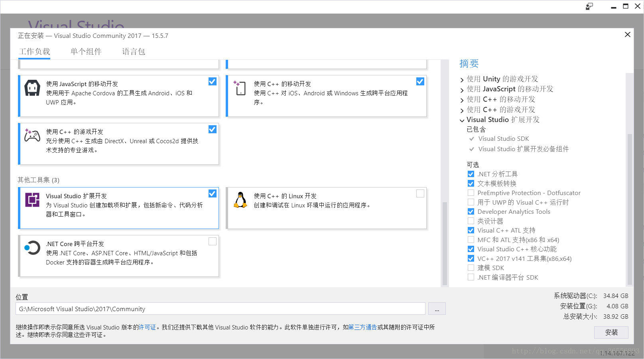The height and width of the screenshot is (359, 644).
Task: Enable 类设计器 option
Action: pos(471,221)
